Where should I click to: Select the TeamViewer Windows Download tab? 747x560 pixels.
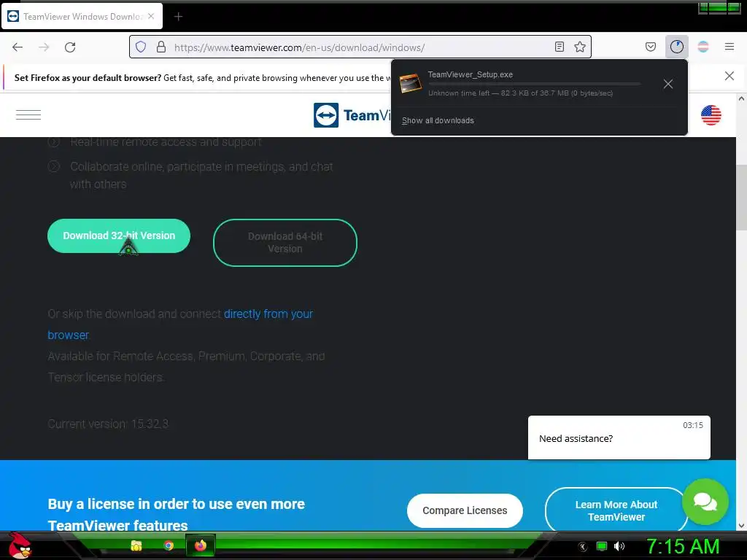pos(82,16)
